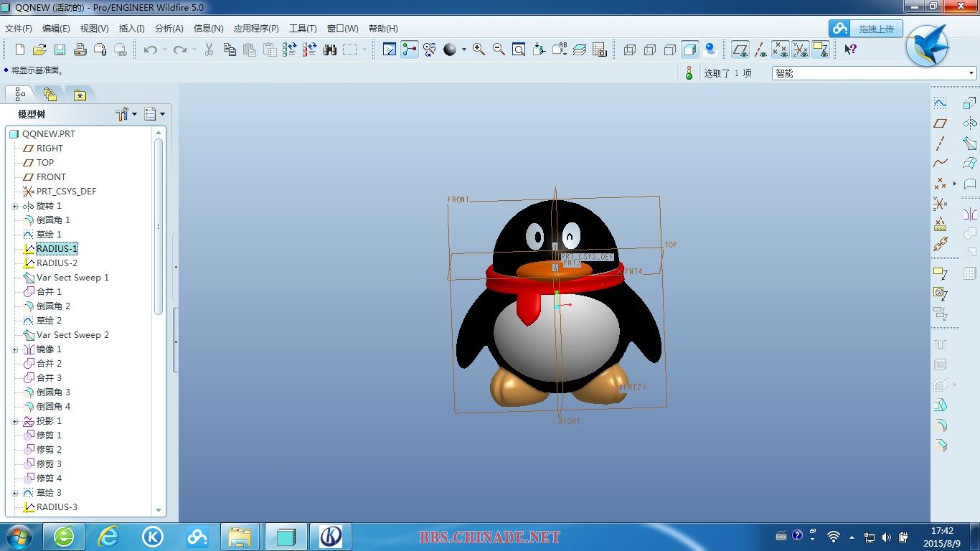Open the Layers icon in the toolbar
The height and width of the screenshot is (551, 980).
580,50
